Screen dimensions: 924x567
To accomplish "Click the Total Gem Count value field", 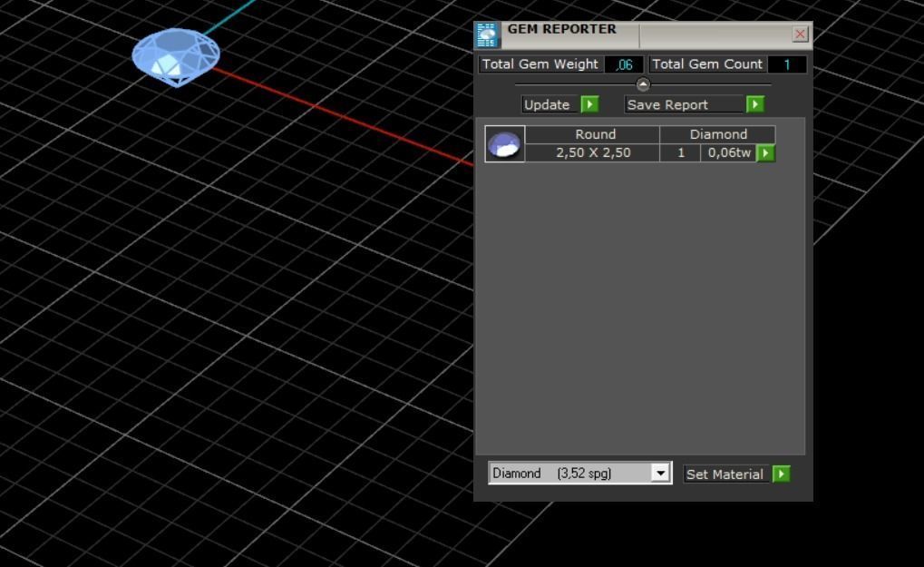I will click(787, 64).
